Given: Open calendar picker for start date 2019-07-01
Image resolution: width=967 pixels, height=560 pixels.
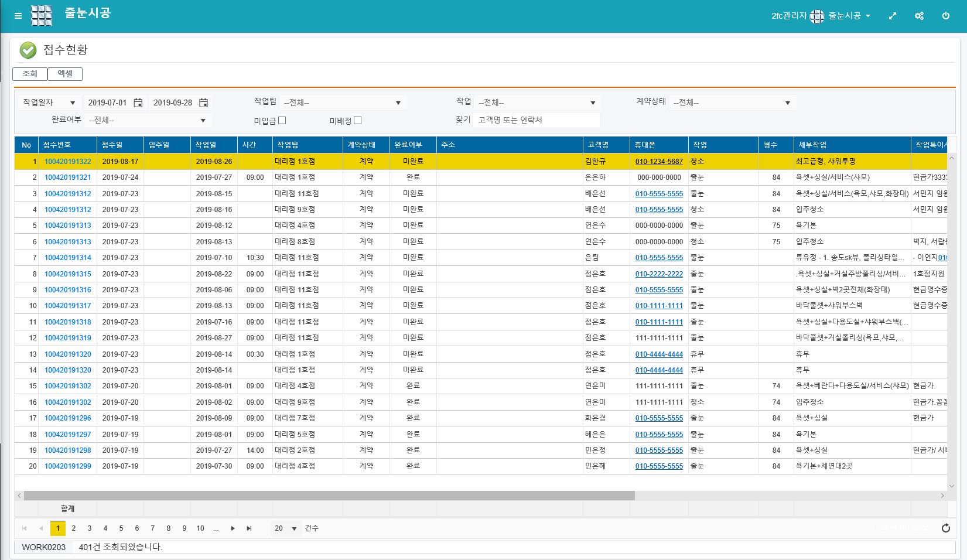Looking at the screenshot, I should coord(138,103).
